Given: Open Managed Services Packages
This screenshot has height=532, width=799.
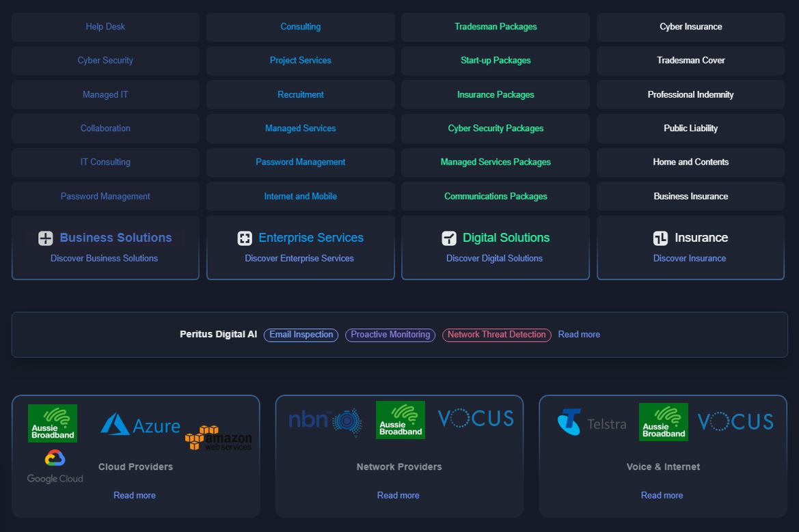Looking at the screenshot, I should [496, 162].
